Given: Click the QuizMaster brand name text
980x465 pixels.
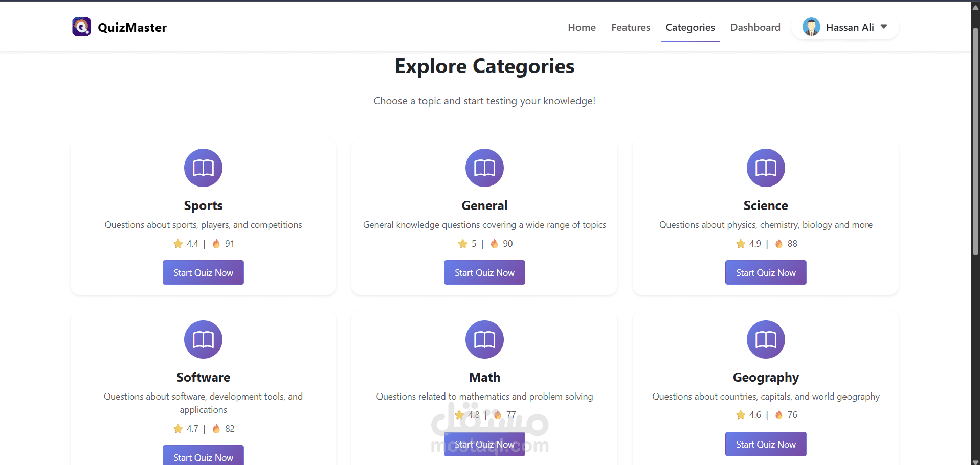Looking at the screenshot, I should click(x=132, y=28).
